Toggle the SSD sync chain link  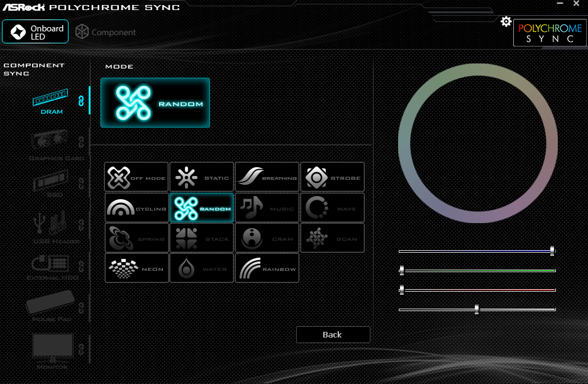click(x=80, y=183)
